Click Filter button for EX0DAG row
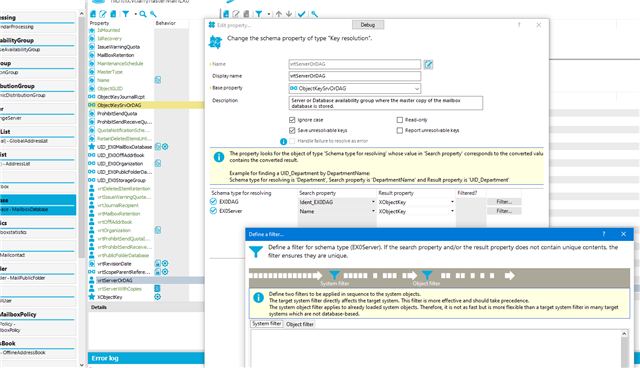Image resolution: width=640 pixels, height=368 pixels. pos(504,202)
